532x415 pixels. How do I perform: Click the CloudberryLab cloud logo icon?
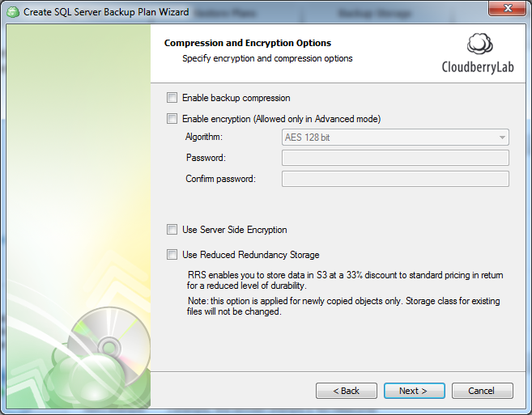(480, 44)
